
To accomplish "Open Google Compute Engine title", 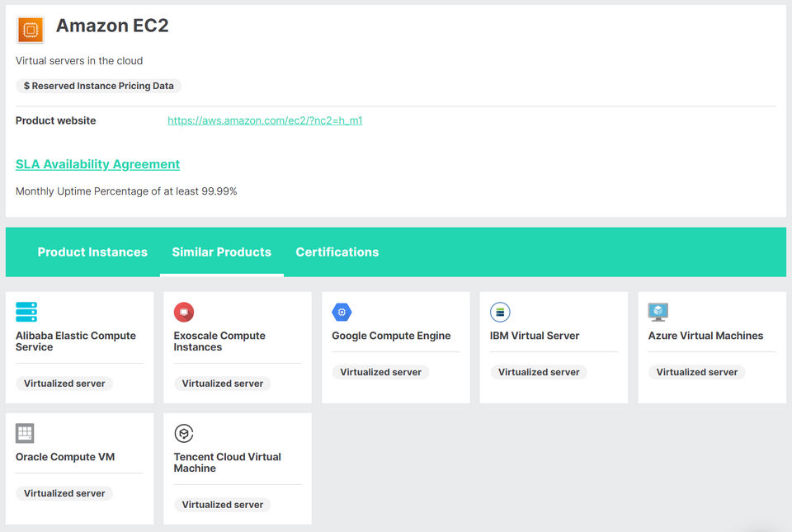I will [391, 336].
